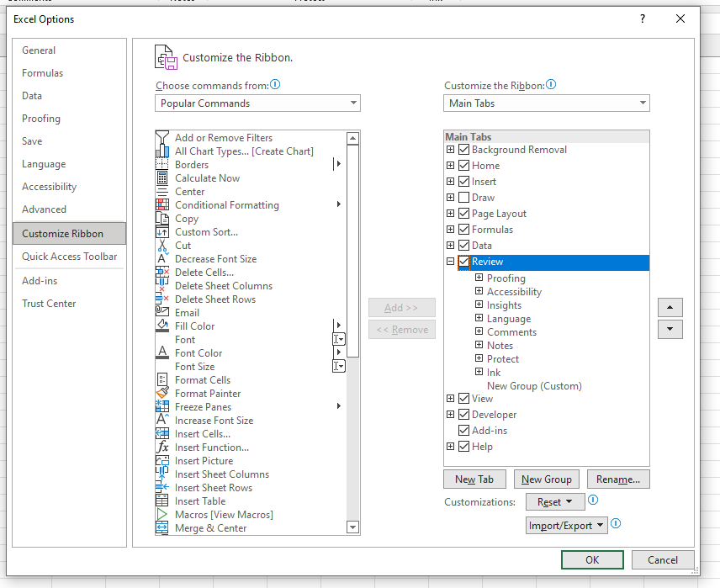Uncheck the Home tab checkbox
Screen dimensions: 720x588
click(x=463, y=166)
